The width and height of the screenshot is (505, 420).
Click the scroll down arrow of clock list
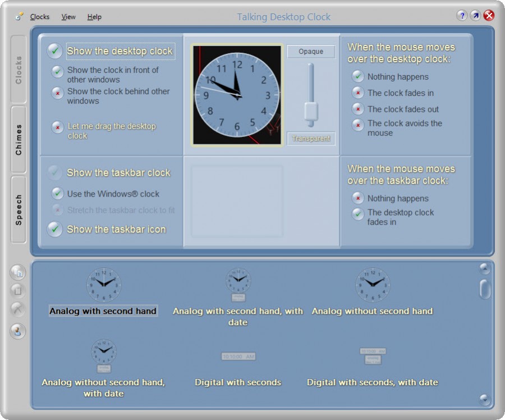pos(485,400)
